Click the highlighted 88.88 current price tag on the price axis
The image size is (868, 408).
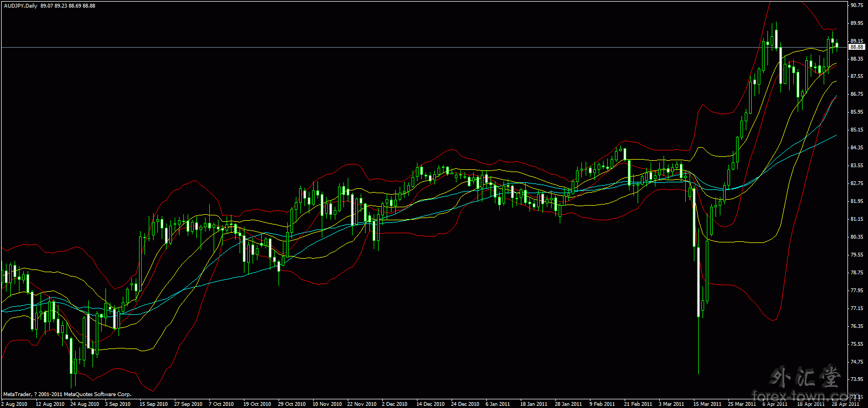coord(857,47)
